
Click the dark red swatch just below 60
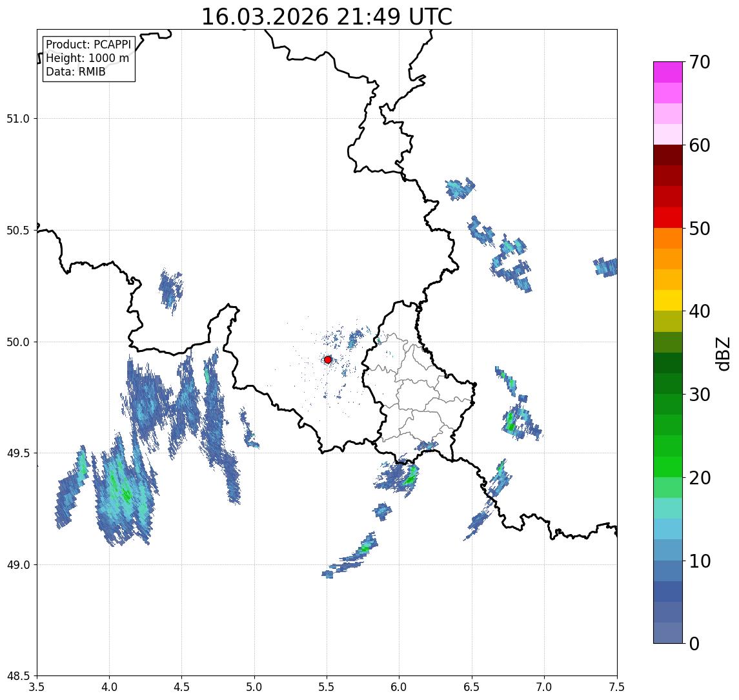coord(668,155)
